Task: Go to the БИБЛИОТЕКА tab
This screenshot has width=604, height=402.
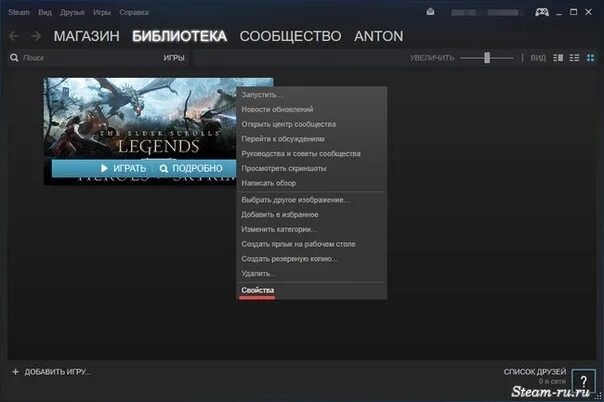Action: click(180, 36)
